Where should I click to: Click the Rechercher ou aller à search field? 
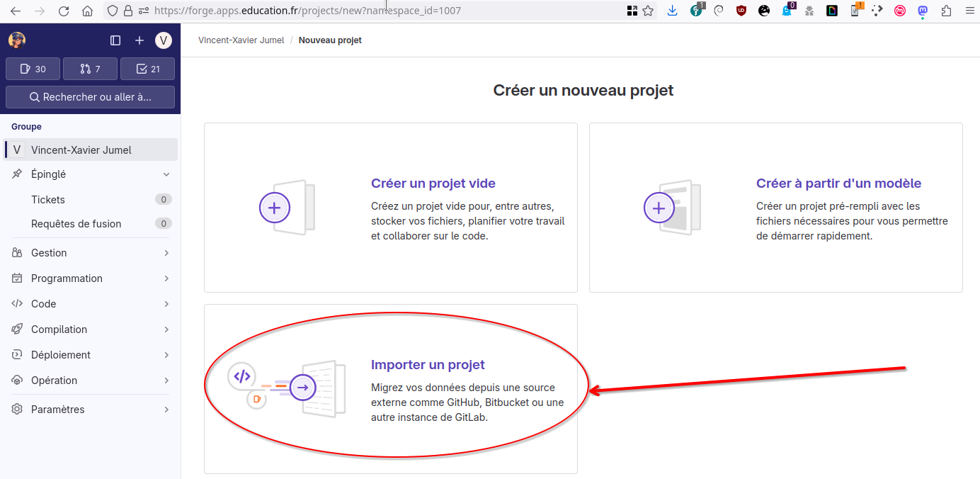90,97
